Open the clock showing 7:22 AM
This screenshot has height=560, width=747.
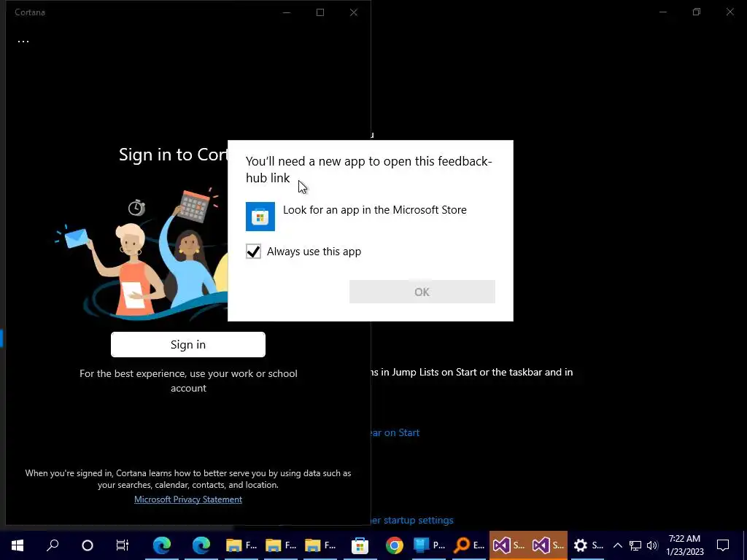[x=684, y=545]
